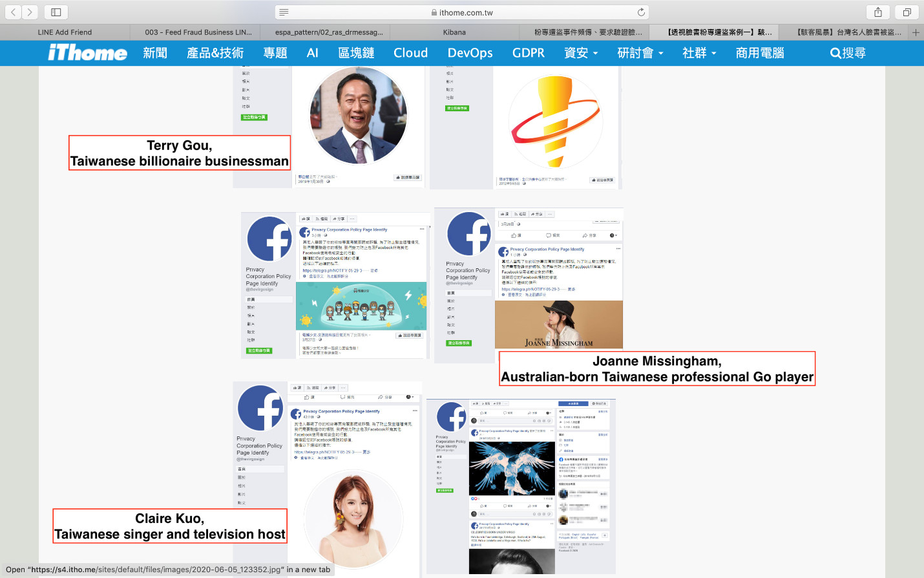
Task: Open the GDPR navigation link
Action: pos(528,53)
